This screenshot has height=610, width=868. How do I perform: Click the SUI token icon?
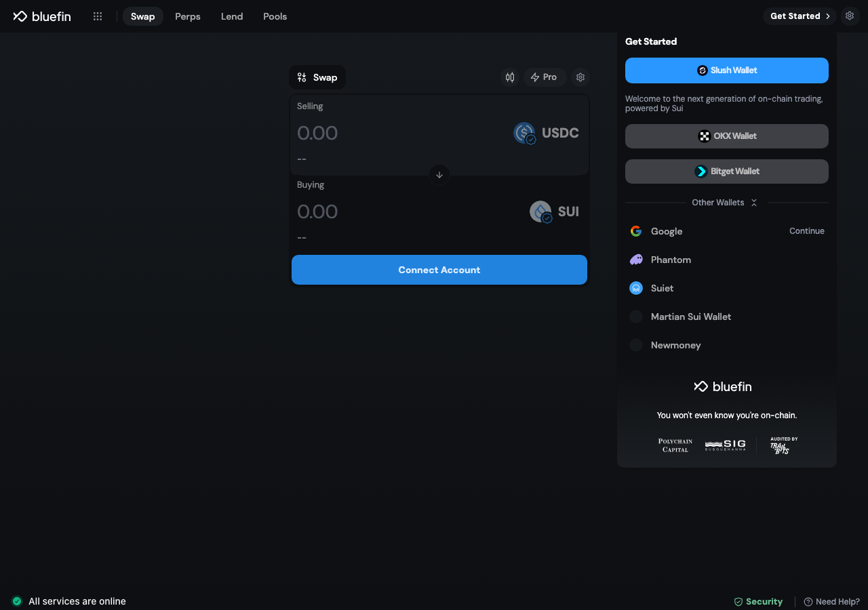coord(541,211)
